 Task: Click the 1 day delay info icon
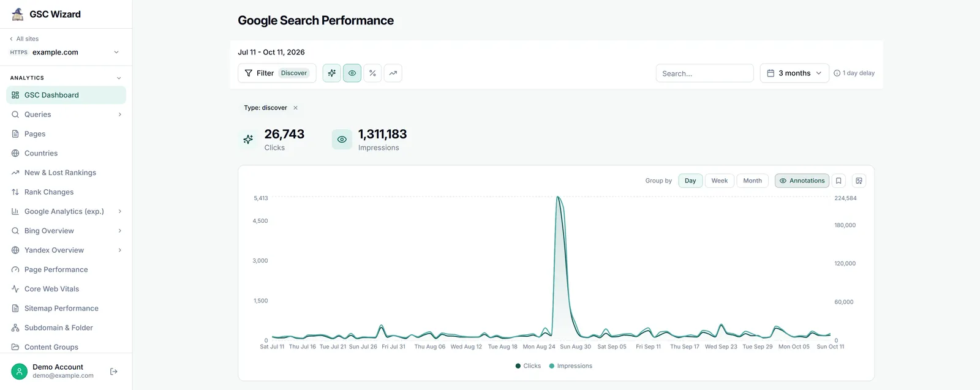(837, 73)
